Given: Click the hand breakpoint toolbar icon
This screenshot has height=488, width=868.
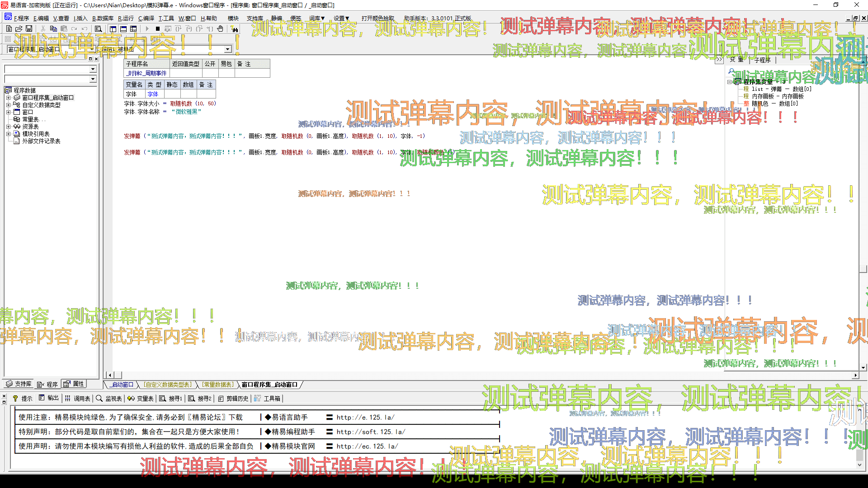Looking at the screenshot, I should [220, 28].
